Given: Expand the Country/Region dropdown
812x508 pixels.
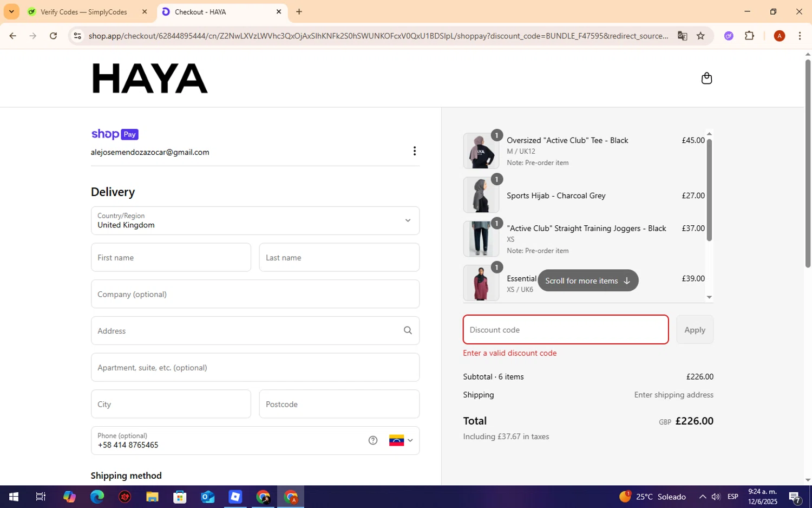Looking at the screenshot, I should point(255,220).
